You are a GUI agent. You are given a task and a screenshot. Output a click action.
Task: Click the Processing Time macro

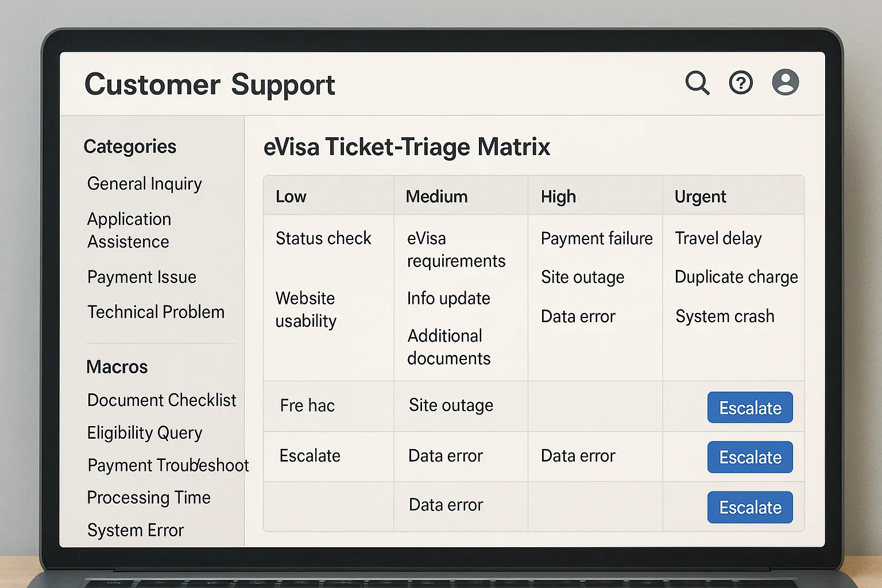click(x=149, y=498)
